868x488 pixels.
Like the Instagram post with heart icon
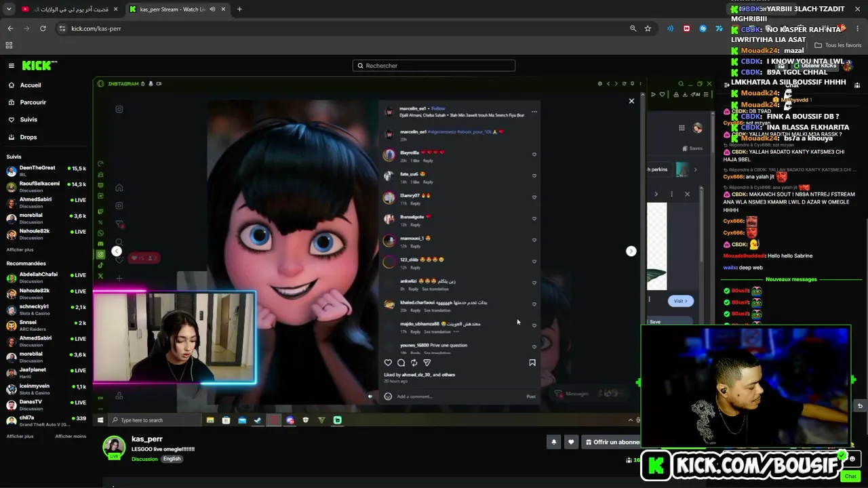[388, 363]
